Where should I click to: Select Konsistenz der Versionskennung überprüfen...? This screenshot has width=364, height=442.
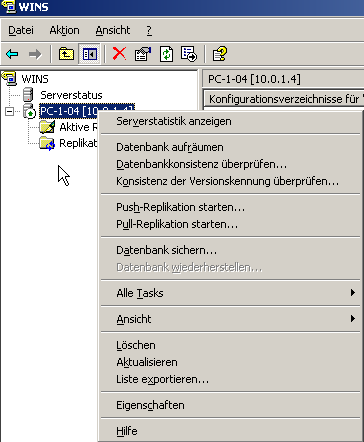(231, 181)
